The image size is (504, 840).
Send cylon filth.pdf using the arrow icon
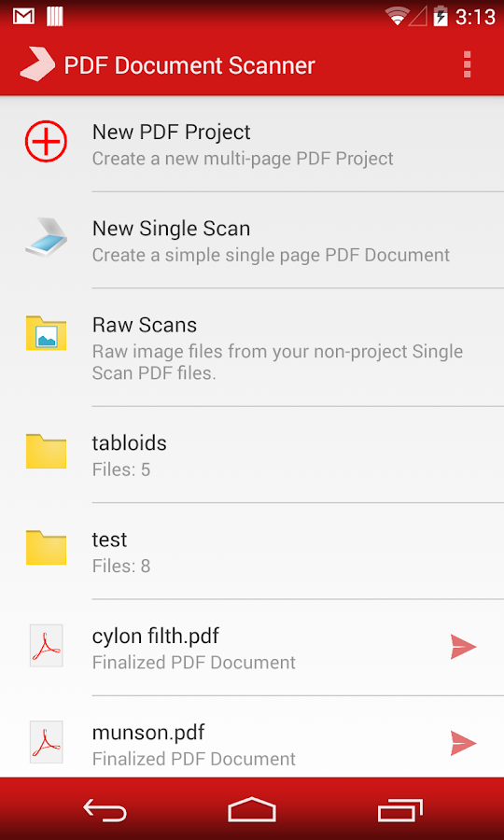point(463,647)
